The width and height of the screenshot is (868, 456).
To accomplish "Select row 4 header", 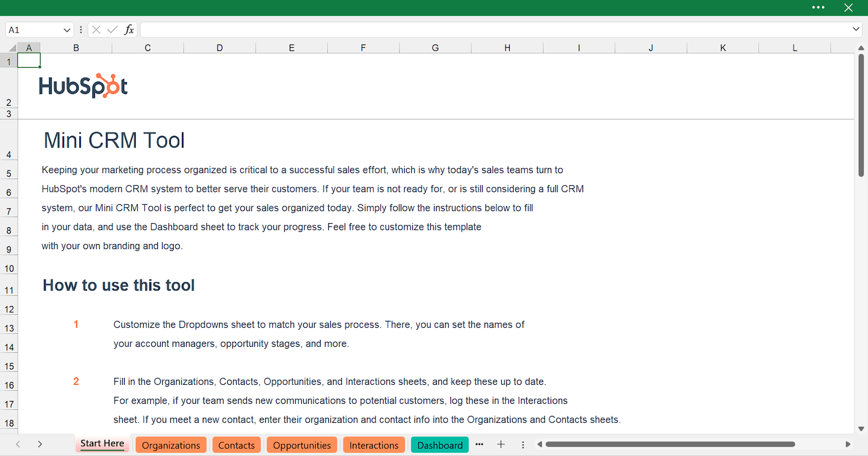I will point(9,140).
